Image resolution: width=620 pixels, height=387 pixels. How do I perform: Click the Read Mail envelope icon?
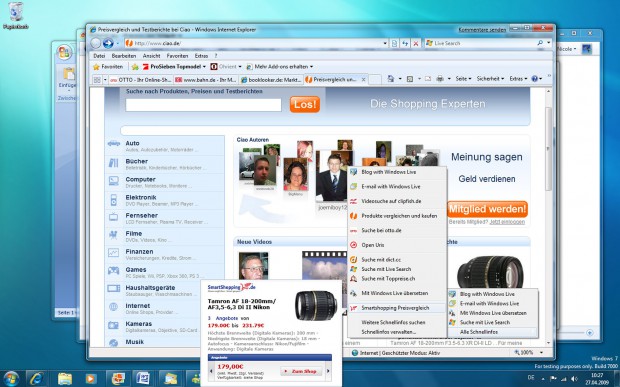(x=428, y=79)
